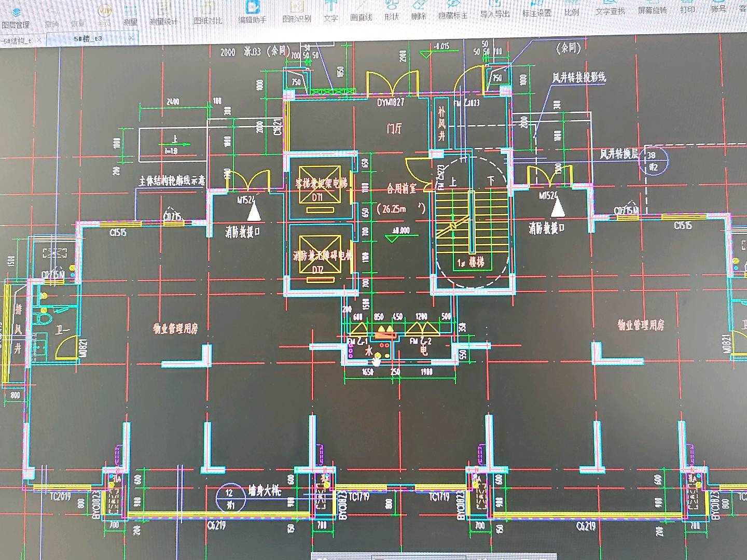
Task: Click the 打印 print button
Action: (688, 7)
